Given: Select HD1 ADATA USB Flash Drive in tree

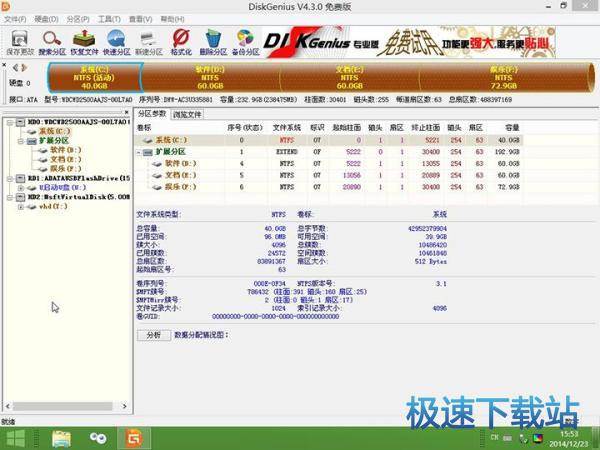Looking at the screenshot, I should (x=79, y=178).
